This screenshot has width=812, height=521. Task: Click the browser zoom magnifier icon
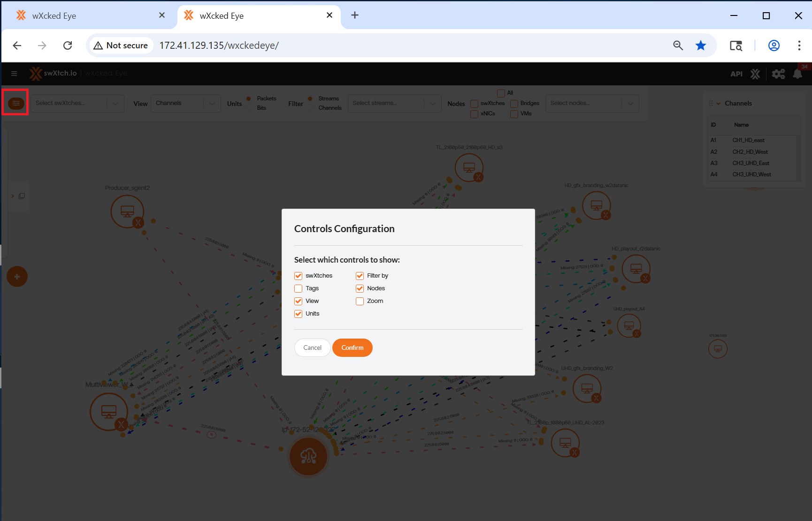678,45
